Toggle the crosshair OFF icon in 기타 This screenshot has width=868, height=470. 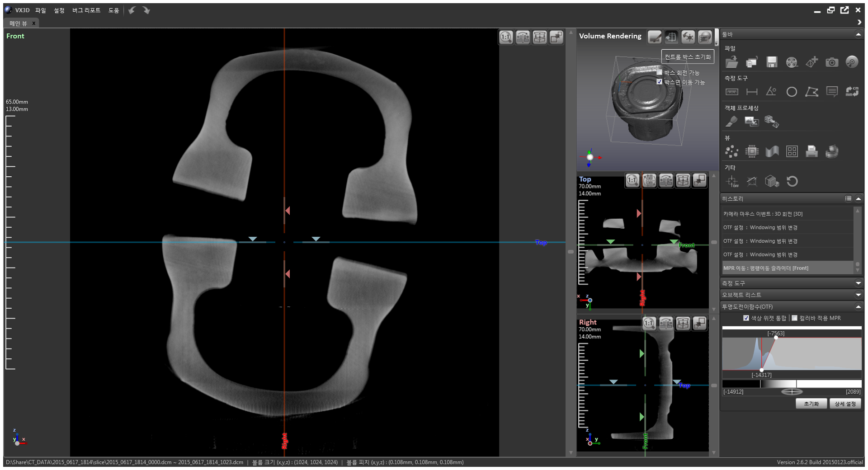tap(732, 182)
